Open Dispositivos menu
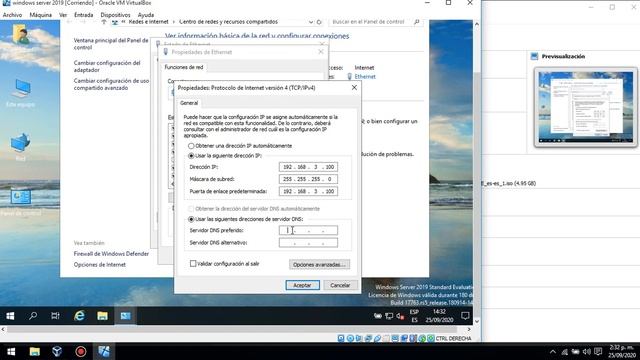This screenshot has height=360, width=640. pos(116,15)
